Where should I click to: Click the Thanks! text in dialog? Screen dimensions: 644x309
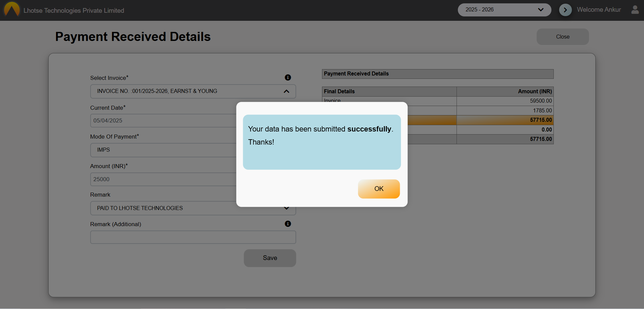coord(261,142)
